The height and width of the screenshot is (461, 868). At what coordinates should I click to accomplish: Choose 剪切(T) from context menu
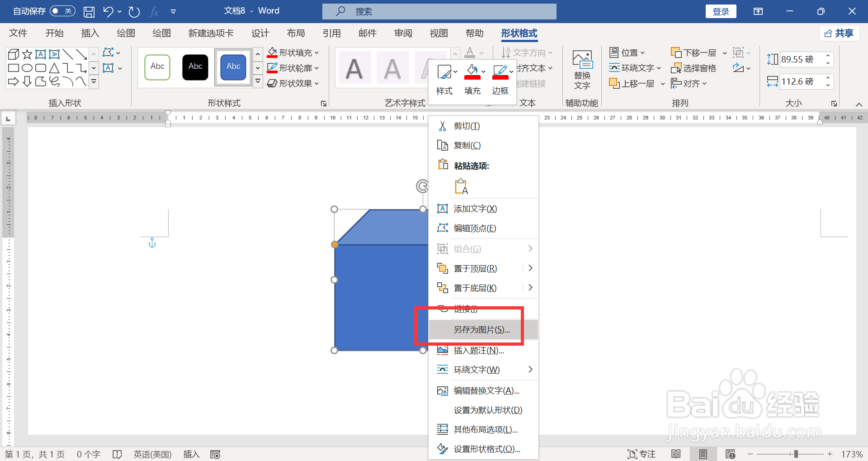coord(483,126)
